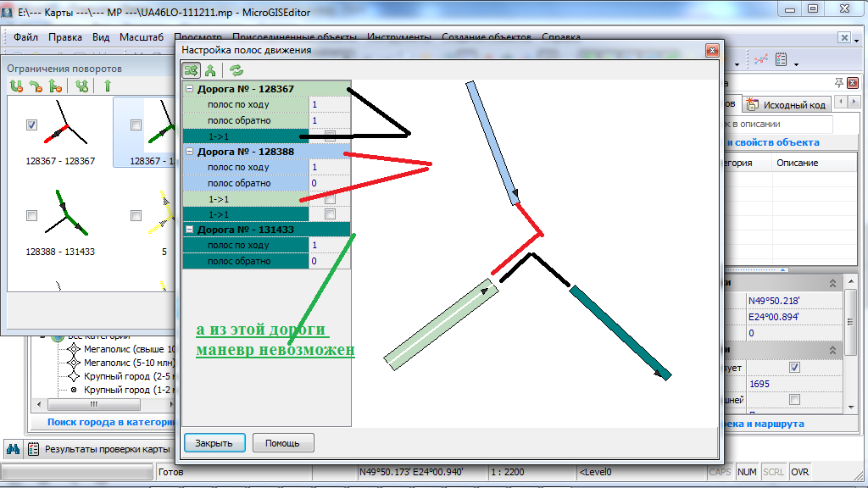Image resolution: width=868 pixels, height=488 pixels.
Task: Collapse the Дорога № - 131433 group
Action: click(x=190, y=230)
